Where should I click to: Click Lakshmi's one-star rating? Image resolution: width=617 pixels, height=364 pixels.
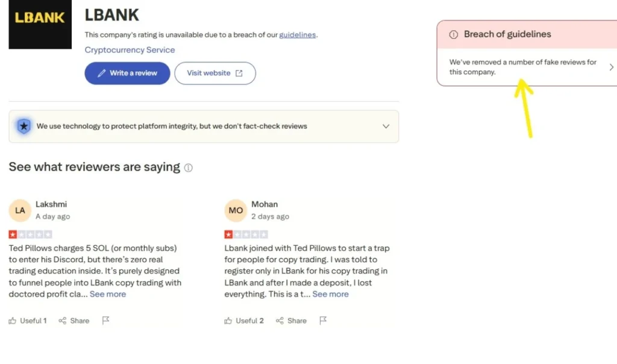pyautogui.click(x=30, y=234)
